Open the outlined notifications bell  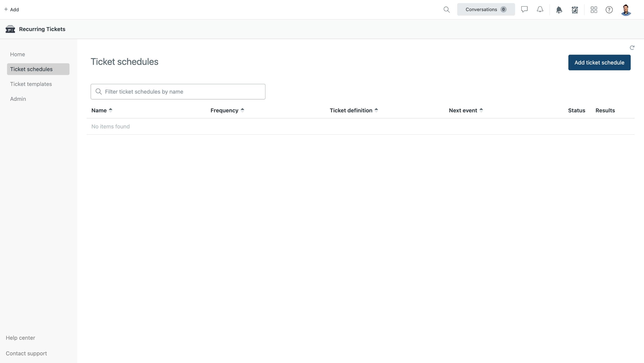(540, 10)
